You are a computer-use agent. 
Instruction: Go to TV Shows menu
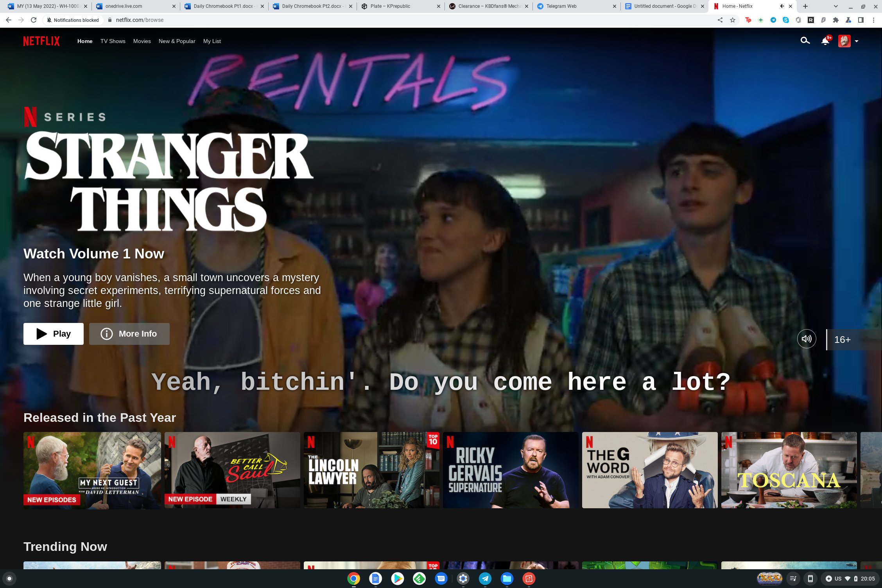click(x=113, y=41)
